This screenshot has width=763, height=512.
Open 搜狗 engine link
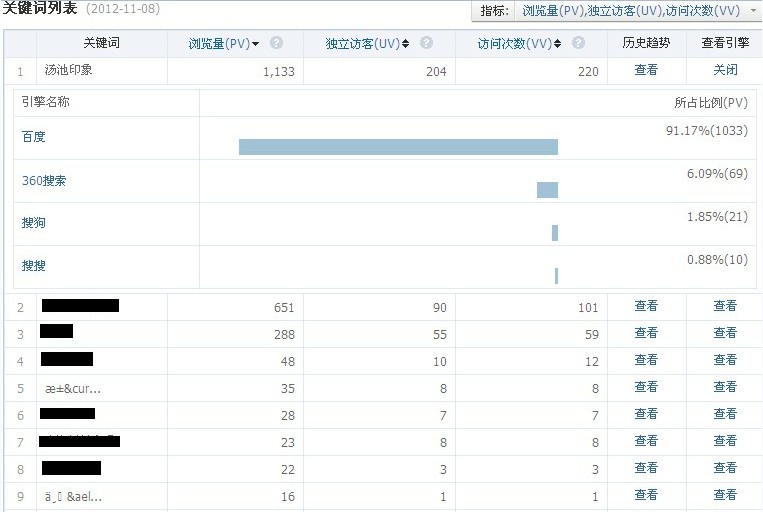(34, 223)
